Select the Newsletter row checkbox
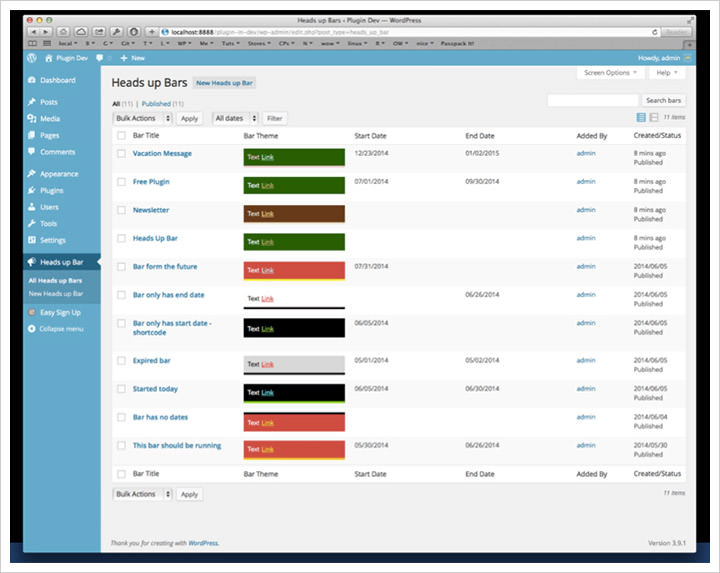This screenshot has width=720, height=573. (121, 210)
